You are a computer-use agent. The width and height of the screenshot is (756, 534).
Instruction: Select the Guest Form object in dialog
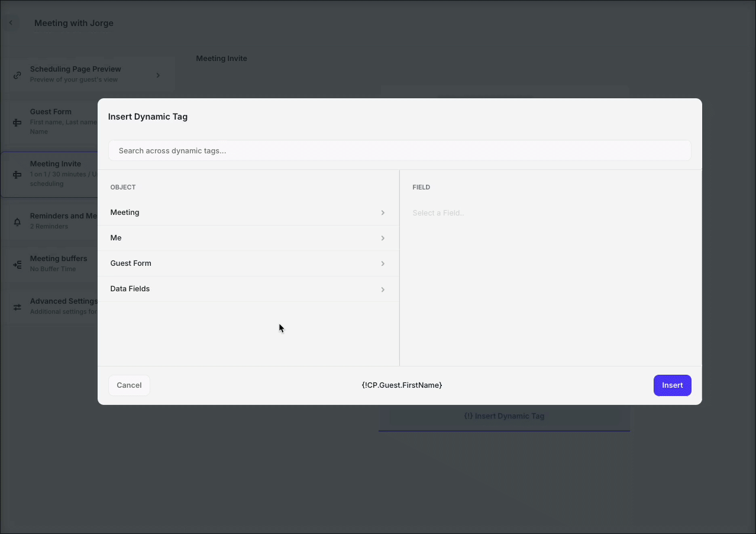tap(248, 263)
